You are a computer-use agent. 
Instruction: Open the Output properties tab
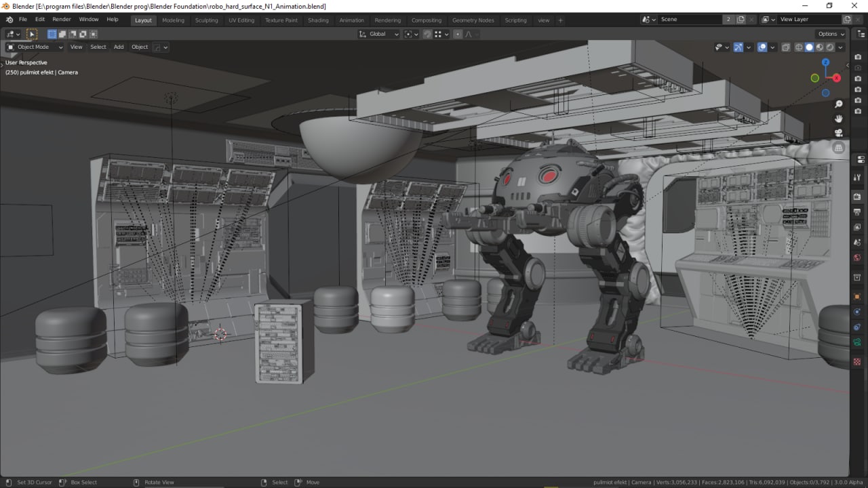click(857, 211)
